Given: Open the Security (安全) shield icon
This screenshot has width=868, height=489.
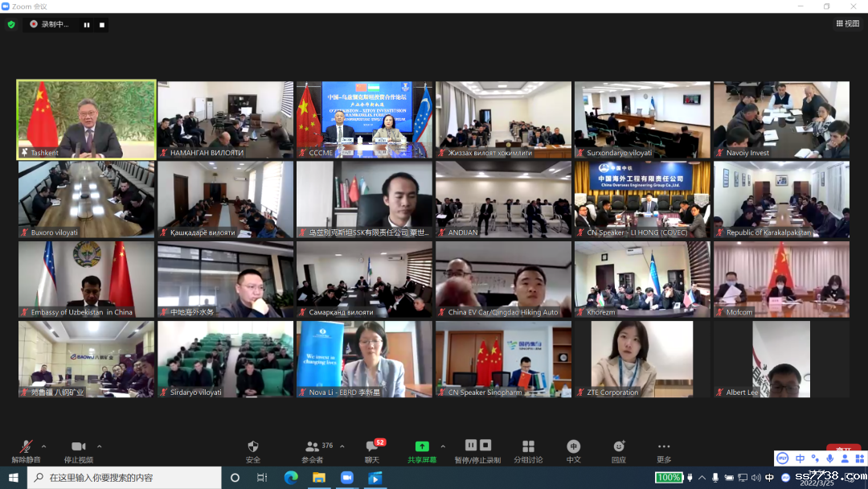Looking at the screenshot, I should click(253, 446).
